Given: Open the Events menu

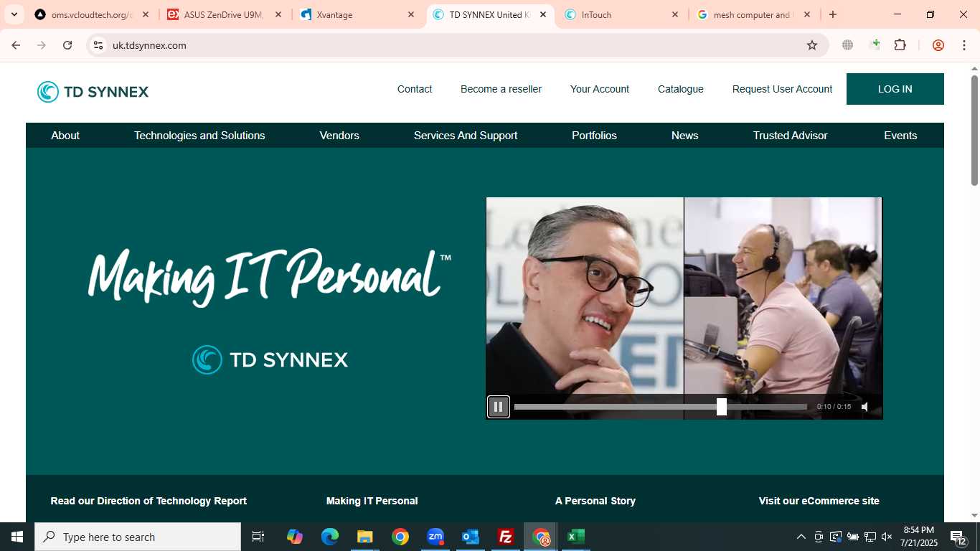Looking at the screenshot, I should tap(900, 136).
